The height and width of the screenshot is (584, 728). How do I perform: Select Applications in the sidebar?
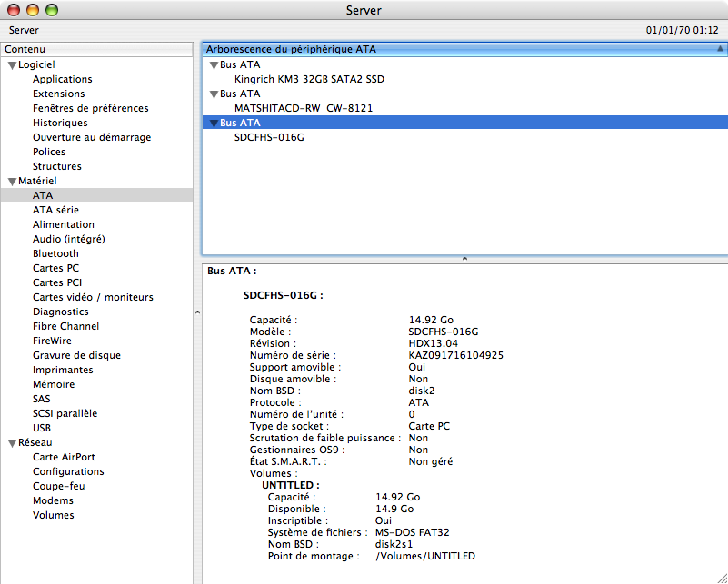[x=62, y=79]
